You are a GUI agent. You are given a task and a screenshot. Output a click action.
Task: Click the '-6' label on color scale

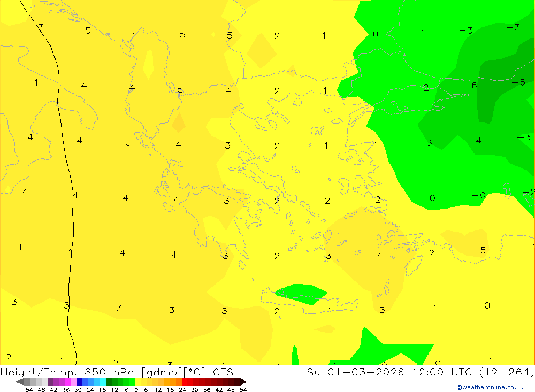click(x=124, y=390)
